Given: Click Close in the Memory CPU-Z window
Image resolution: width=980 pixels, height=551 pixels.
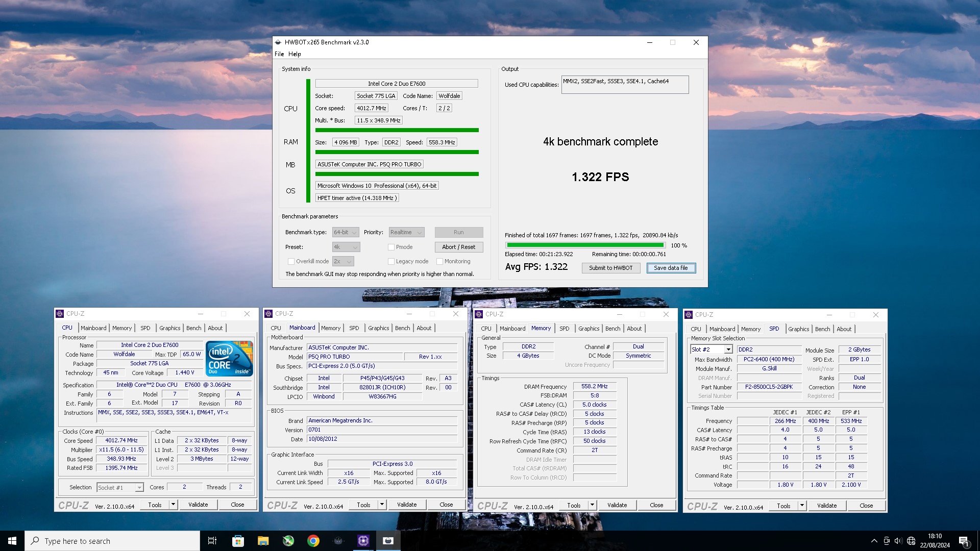Looking at the screenshot, I should click(656, 505).
